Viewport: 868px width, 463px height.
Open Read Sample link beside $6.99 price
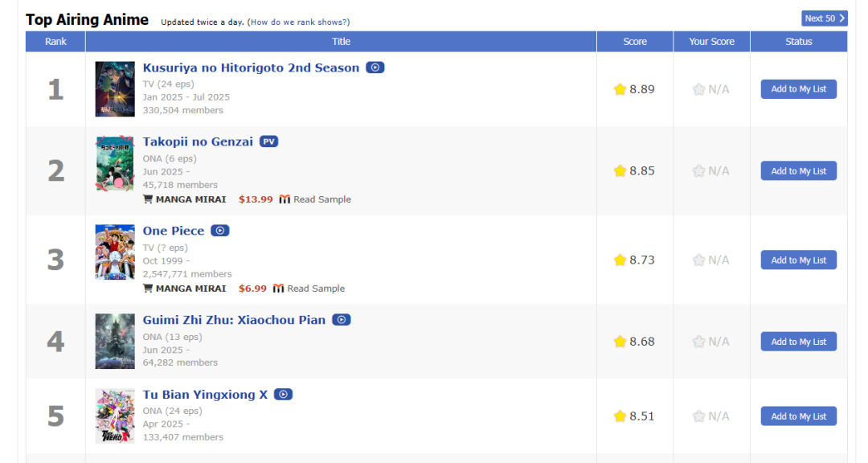[316, 289]
